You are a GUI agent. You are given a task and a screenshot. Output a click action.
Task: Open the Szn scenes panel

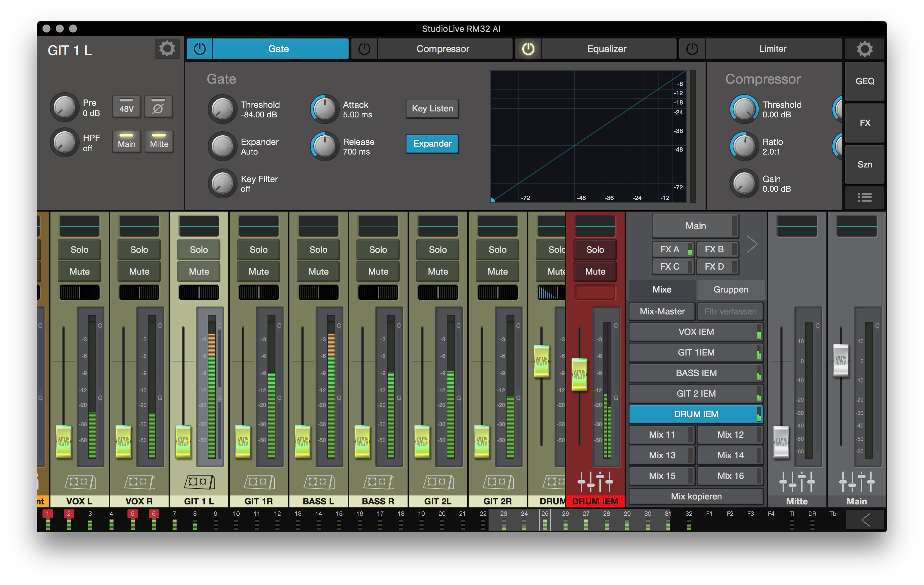click(865, 164)
